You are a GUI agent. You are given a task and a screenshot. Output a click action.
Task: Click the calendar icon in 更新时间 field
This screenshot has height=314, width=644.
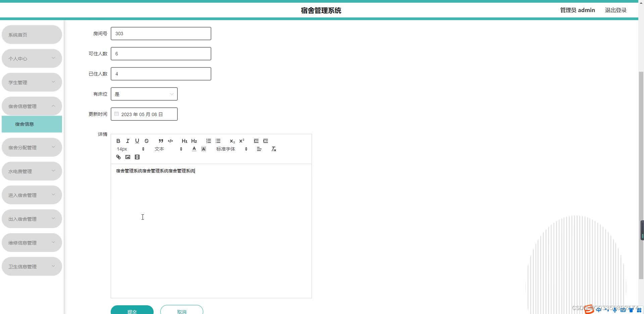(117, 114)
